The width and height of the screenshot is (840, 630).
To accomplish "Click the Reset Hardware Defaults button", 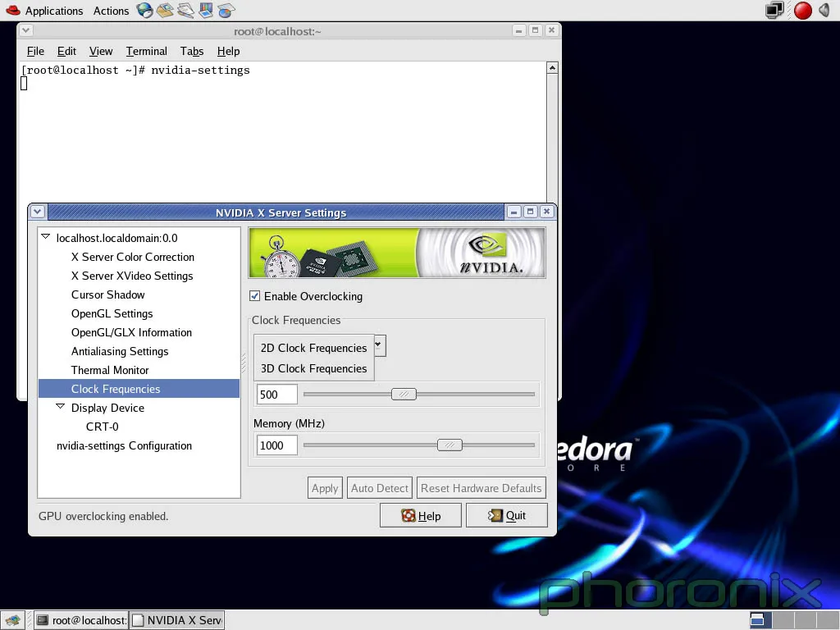I will pos(481,488).
